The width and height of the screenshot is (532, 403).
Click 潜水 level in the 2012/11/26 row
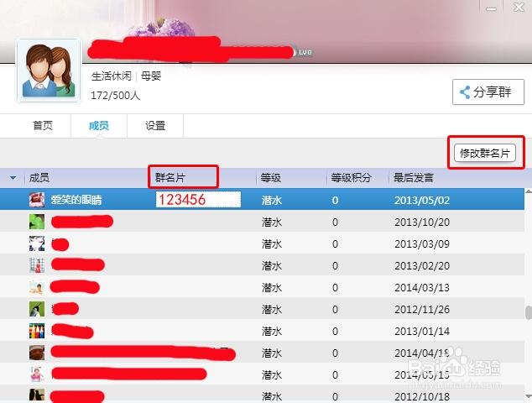pos(271,309)
